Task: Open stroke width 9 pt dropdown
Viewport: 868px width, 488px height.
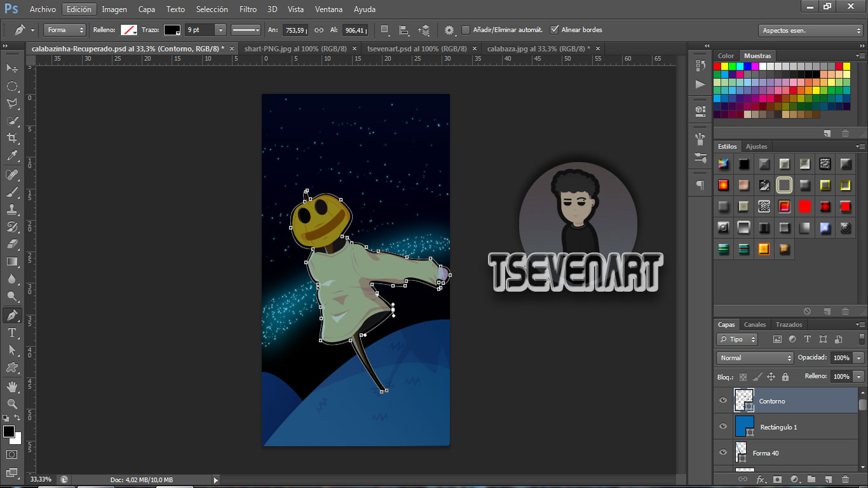Action: (x=220, y=30)
